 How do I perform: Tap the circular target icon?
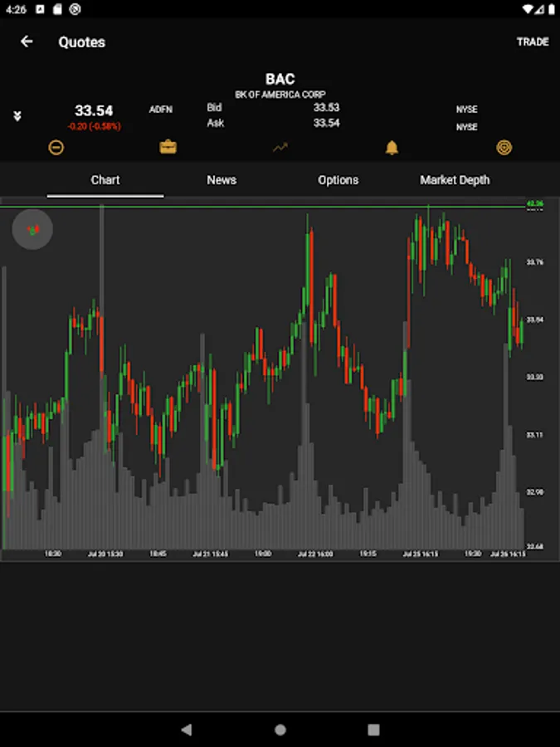(504, 148)
